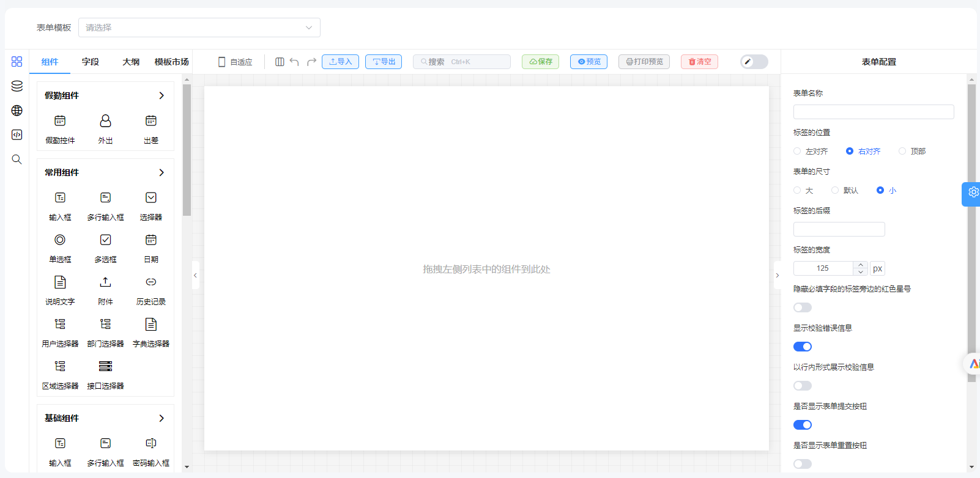Open the data source icon in left sidebar
This screenshot has height=478, width=980.
pyautogui.click(x=17, y=86)
